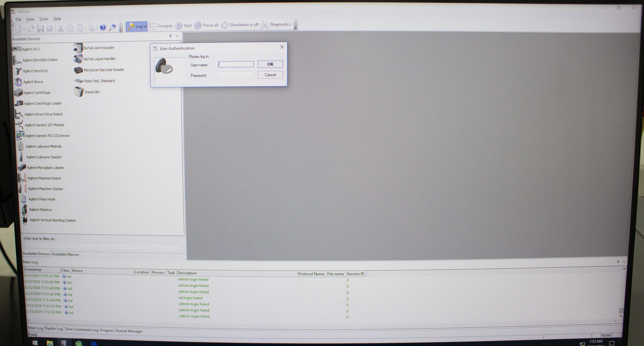Select the Agilent Plate Hotel device
Screen dimensions: 644x346
pos(38,199)
